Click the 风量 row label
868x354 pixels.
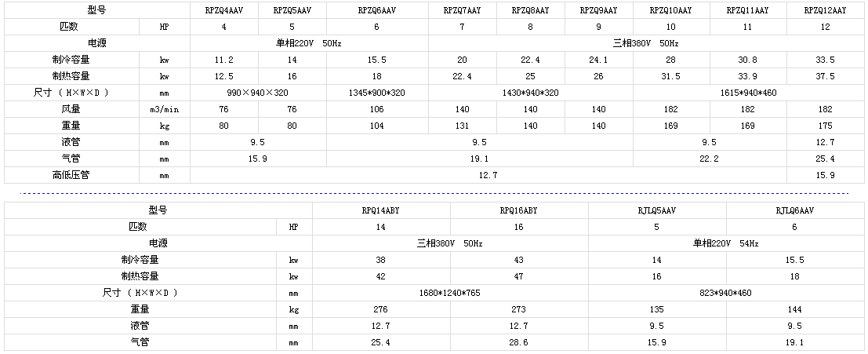click(x=71, y=109)
